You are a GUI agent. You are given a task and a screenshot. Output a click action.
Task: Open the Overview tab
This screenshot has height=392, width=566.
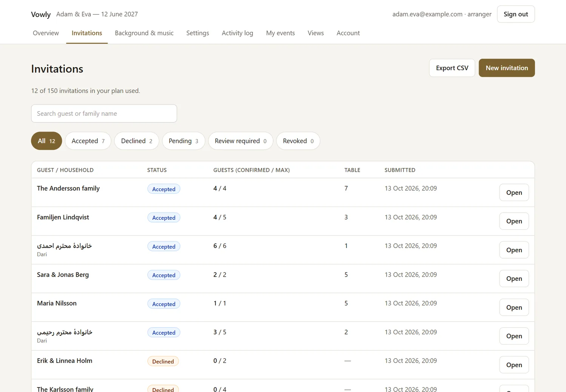[x=46, y=33]
